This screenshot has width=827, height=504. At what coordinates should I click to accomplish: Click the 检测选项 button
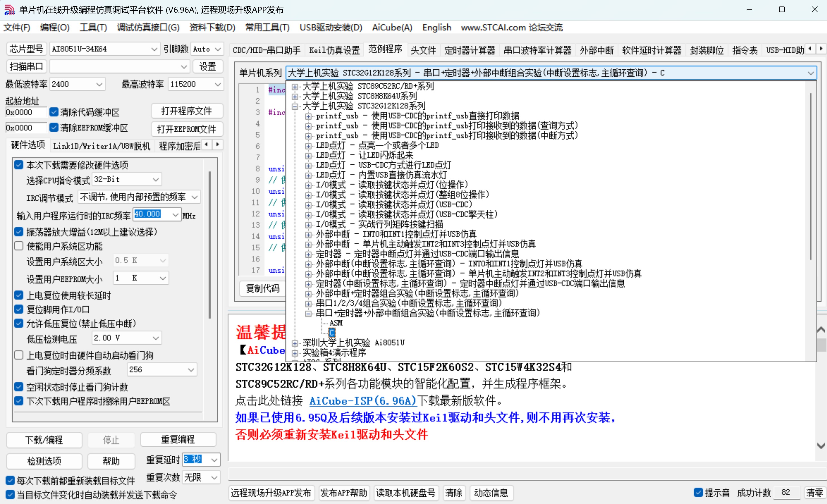(x=44, y=461)
